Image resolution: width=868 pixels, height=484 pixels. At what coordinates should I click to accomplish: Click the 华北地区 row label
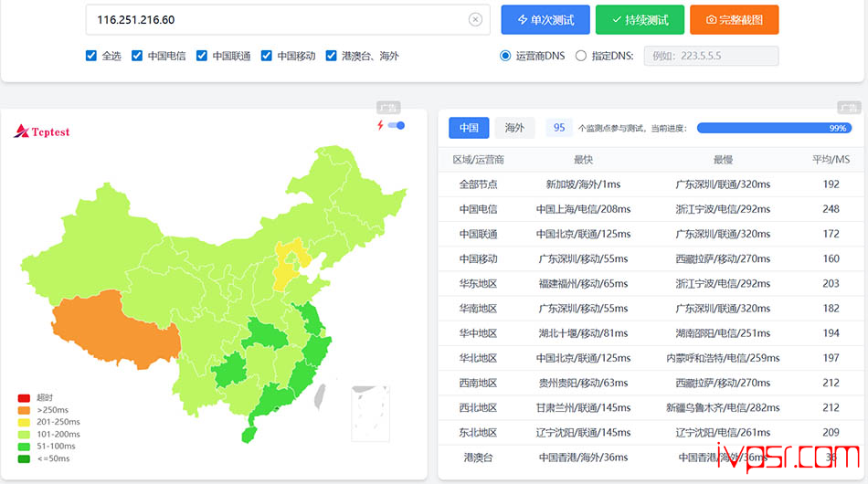point(478,359)
